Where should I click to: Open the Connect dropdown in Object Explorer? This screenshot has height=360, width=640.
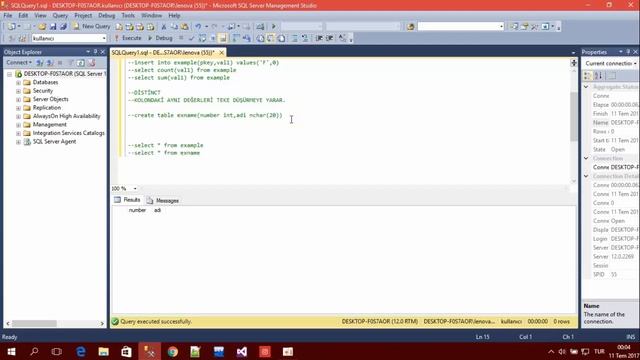point(19,62)
